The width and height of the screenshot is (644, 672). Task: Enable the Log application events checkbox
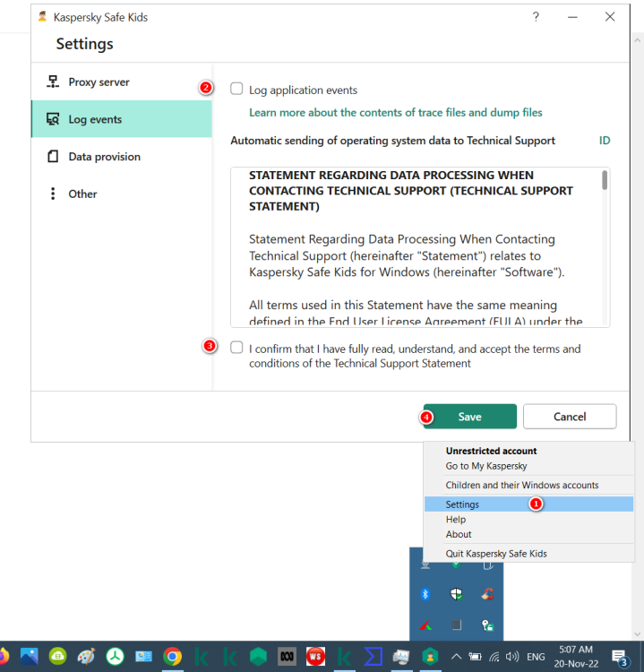pyautogui.click(x=236, y=89)
